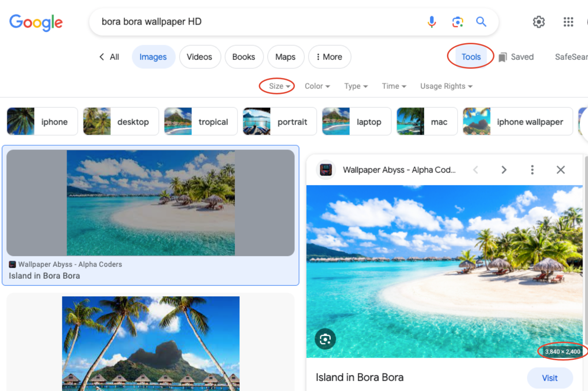
Task: Open the More search categories menu
Action: tap(329, 57)
